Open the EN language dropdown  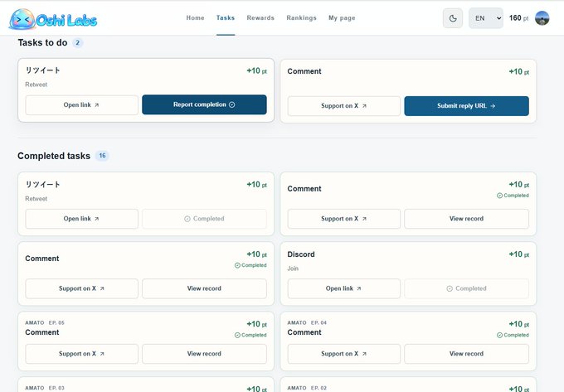tap(485, 18)
